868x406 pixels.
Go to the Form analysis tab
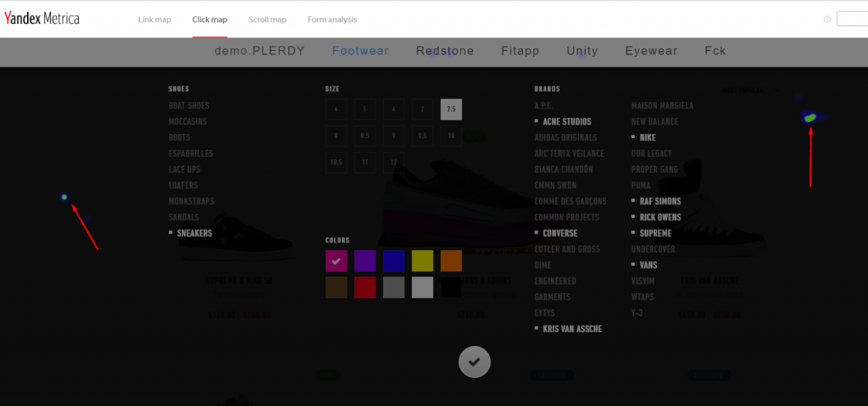click(x=332, y=19)
